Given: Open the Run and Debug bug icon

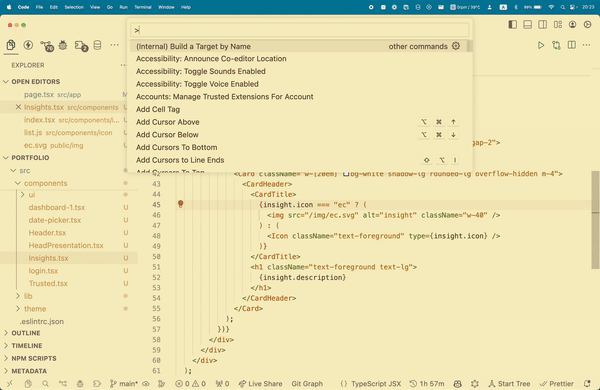Looking at the screenshot, I should click(x=63, y=45).
